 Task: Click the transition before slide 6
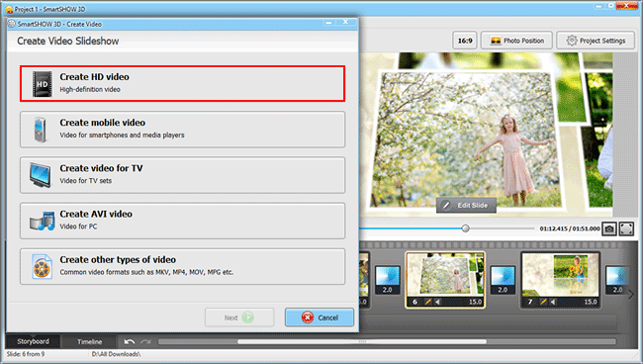coord(388,280)
